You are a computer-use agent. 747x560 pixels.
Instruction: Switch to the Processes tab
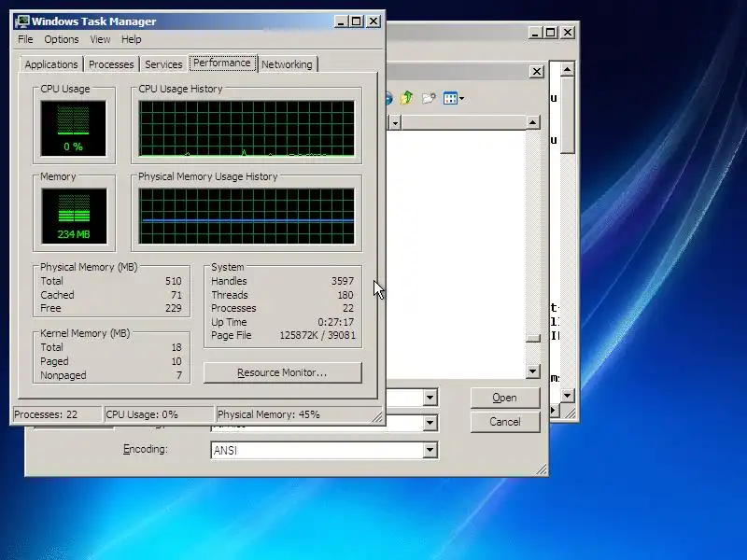pos(111,64)
